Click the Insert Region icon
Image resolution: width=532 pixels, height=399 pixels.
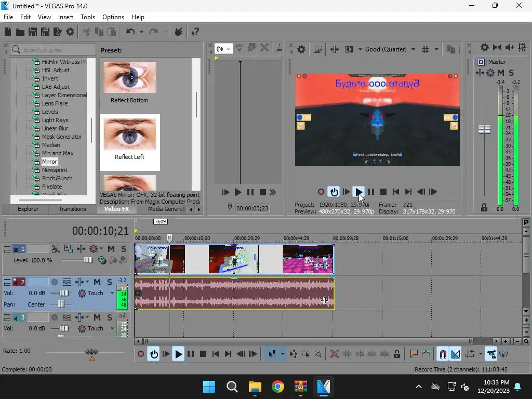point(426,354)
